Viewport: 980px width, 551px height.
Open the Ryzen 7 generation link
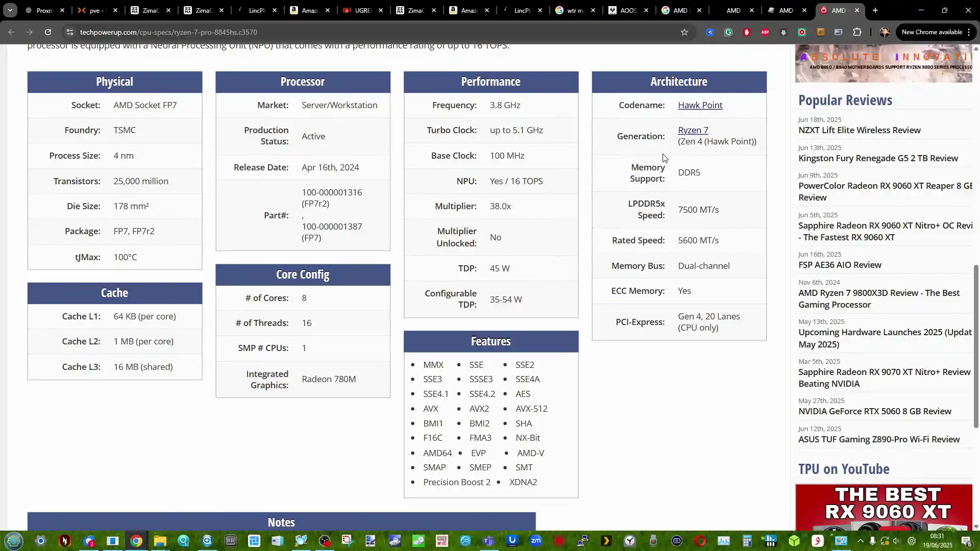pos(693,130)
